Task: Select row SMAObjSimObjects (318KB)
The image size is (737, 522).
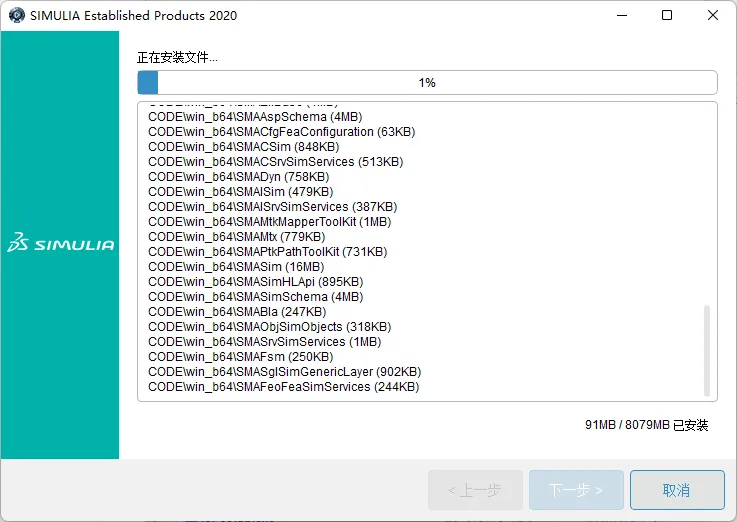Action: click(x=269, y=327)
